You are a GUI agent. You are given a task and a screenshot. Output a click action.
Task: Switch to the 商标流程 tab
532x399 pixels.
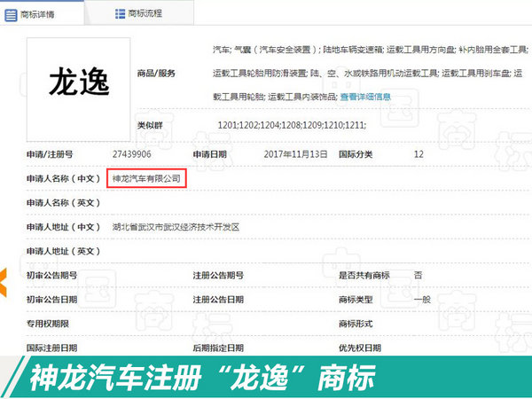click(139, 13)
